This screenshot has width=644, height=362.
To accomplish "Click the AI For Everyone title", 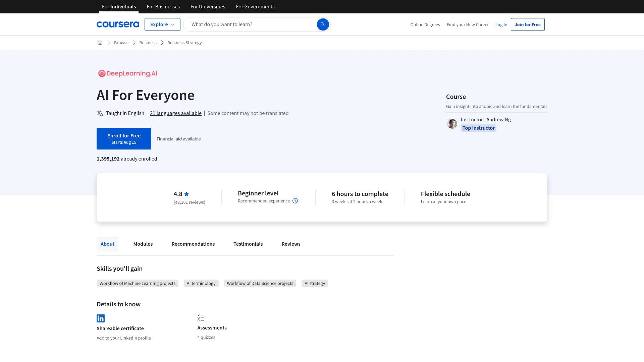I will pos(146,96).
